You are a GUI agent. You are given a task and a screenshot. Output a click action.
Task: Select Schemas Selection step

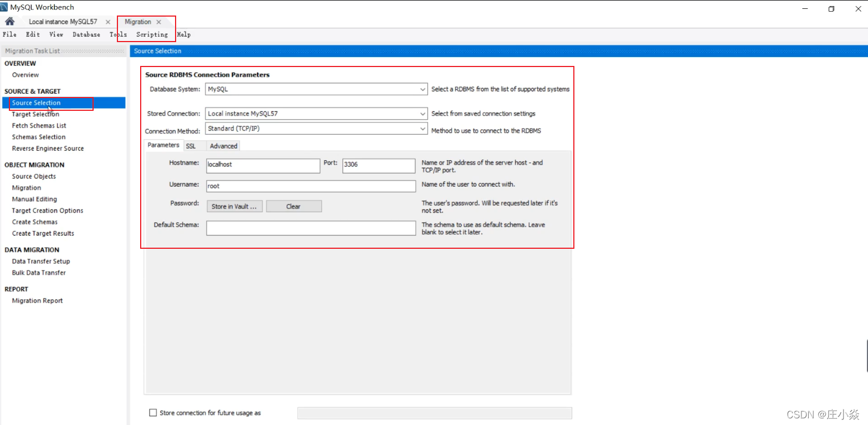[39, 137]
